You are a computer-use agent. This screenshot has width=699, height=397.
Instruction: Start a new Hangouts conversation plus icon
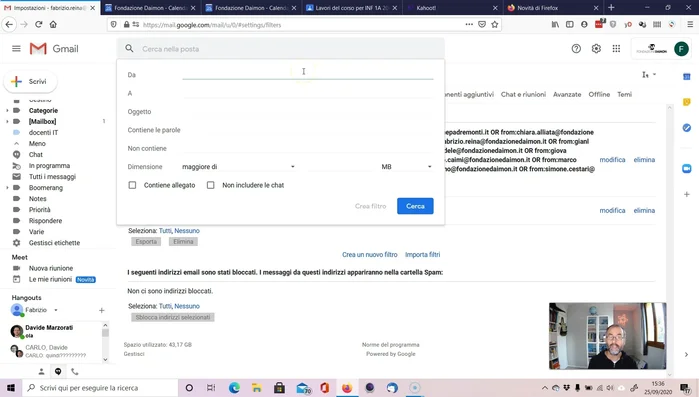point(102,310)
